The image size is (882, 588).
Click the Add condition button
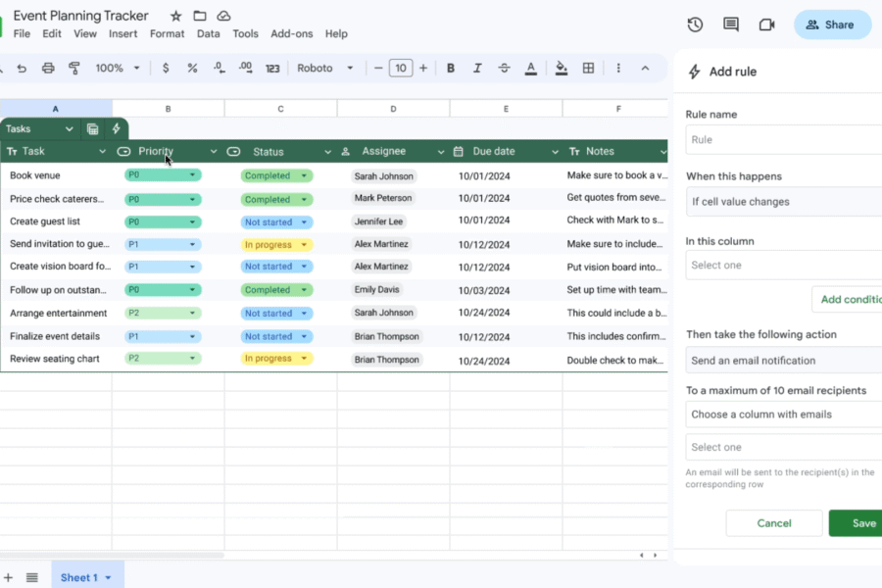847,299
